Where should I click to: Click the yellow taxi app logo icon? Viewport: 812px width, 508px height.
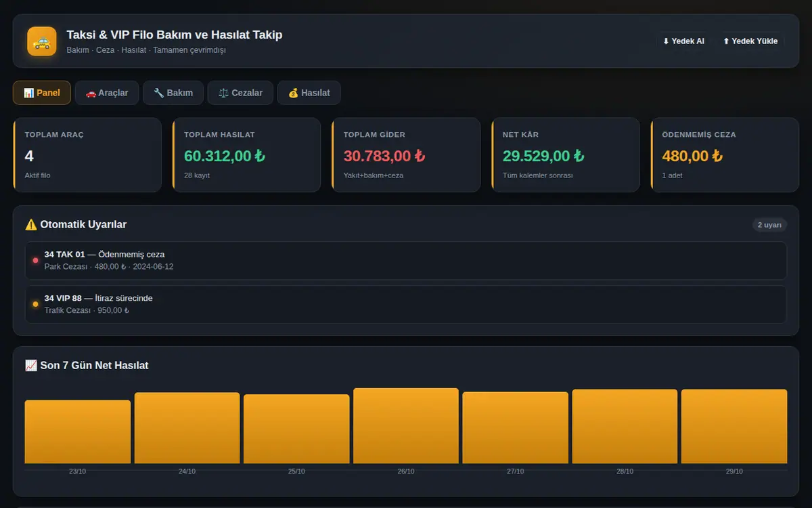(x=42, y=41)
